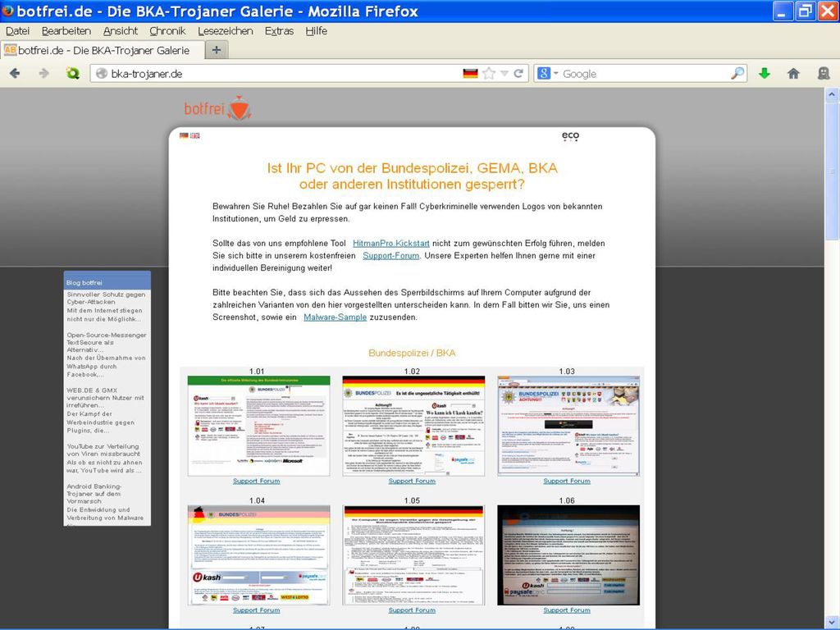Open thumbnail 1.02 Bundespolizei image
The width and height of the screenshot is (840, 630).
pyautogui.click(x=413, y=426)
